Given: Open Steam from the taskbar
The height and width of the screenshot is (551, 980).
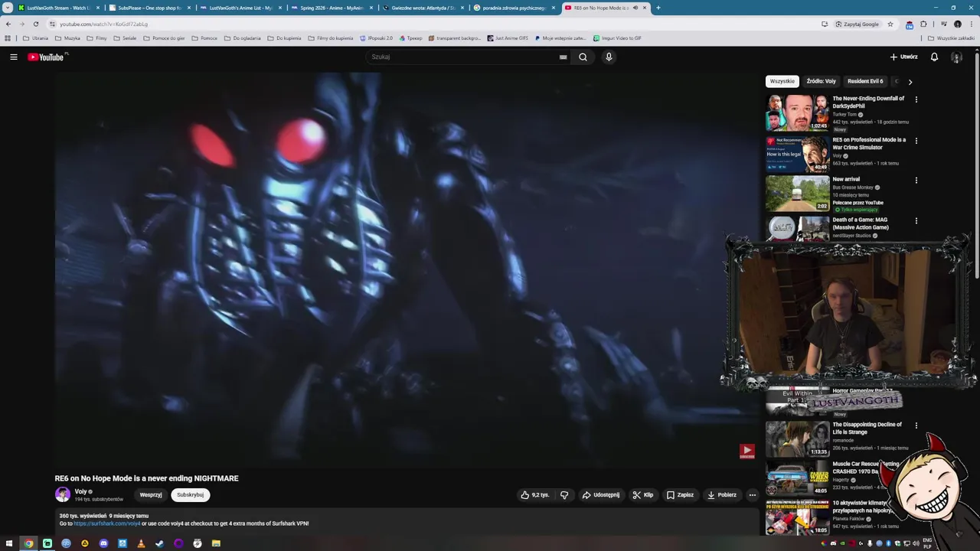Looking at the screenshot, I should [x=159, y=543].
